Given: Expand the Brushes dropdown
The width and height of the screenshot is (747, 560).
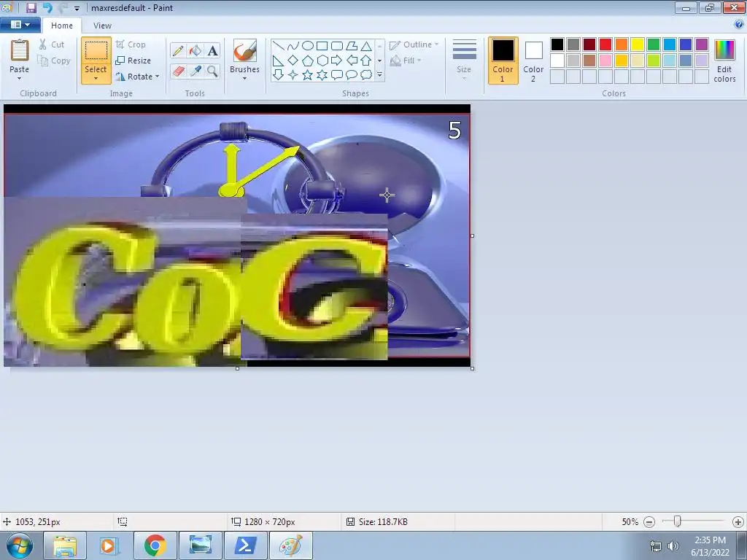Looking at the screenshot, I should click(244, 79).
